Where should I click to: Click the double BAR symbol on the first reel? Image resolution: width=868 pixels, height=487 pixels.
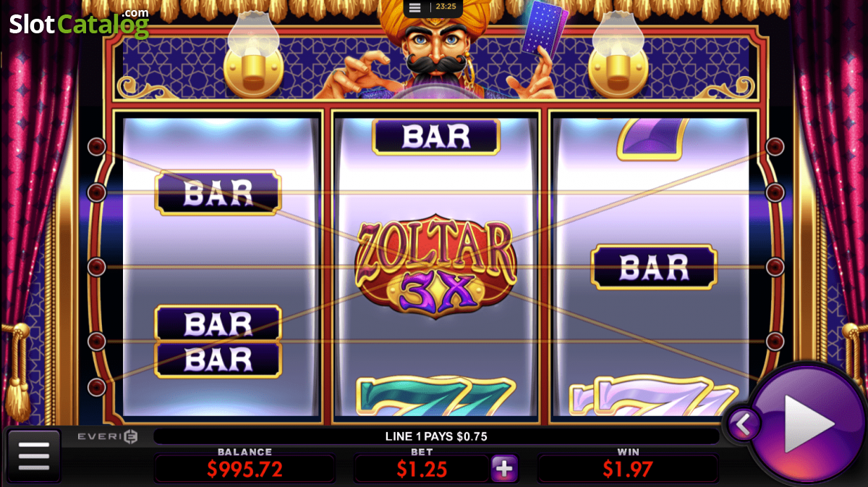[x=218, y=342]
